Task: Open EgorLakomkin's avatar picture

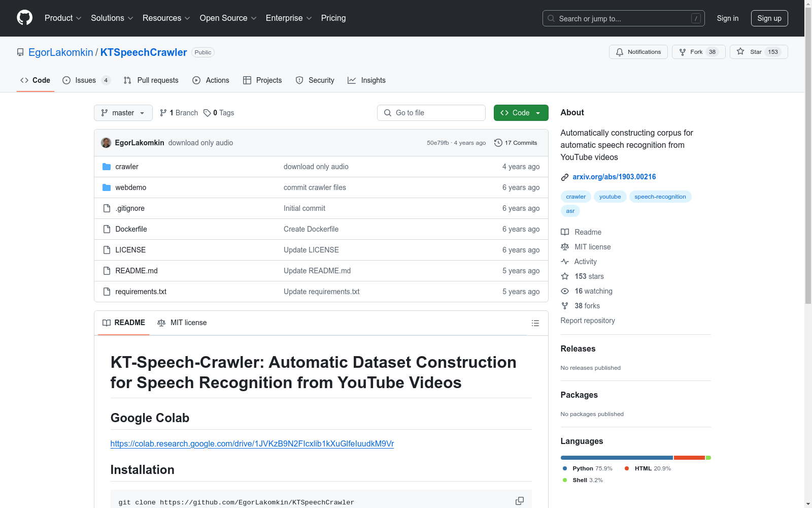Action: (x=106, y=143)
